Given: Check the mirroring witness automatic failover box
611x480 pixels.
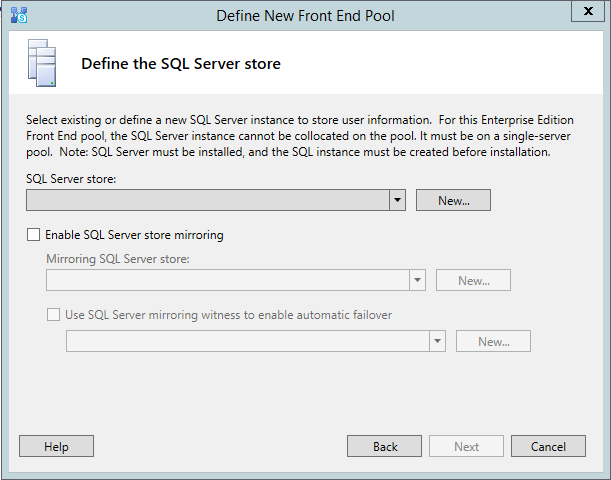Looking at the screenshot, I should click(54, 314).
